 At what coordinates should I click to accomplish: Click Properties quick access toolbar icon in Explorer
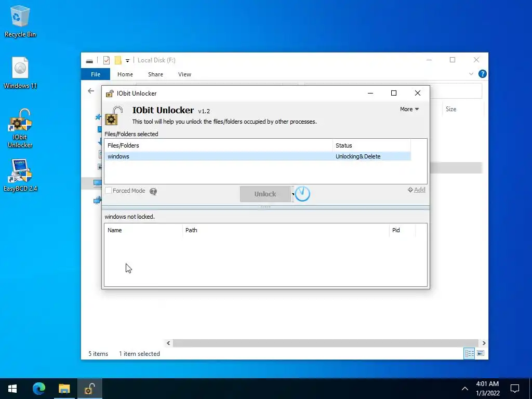(106, 60)
